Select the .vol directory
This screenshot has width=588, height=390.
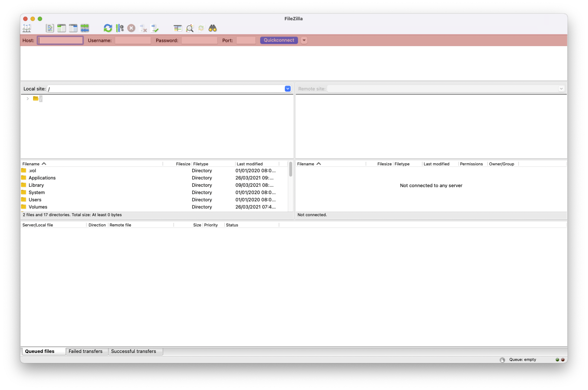tap(154, 171)
